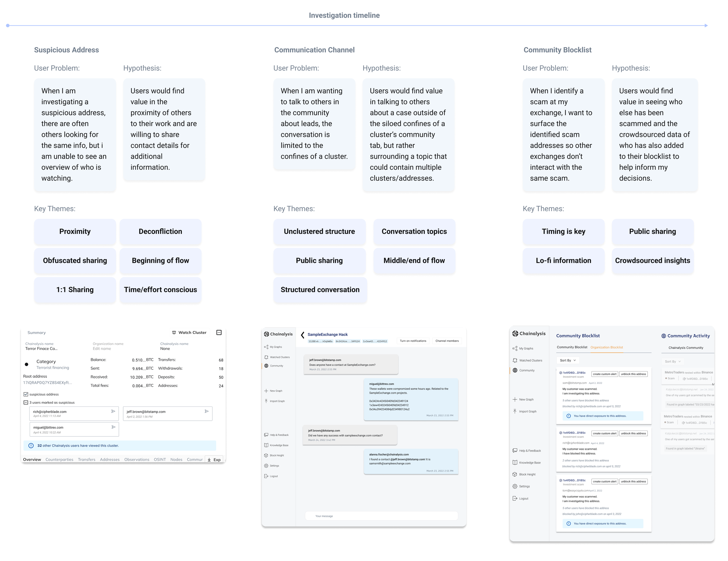The image size is (728, 561).
Task: Open Sort By dropdown under Chainalysis Community
Action: coord(672,361)
